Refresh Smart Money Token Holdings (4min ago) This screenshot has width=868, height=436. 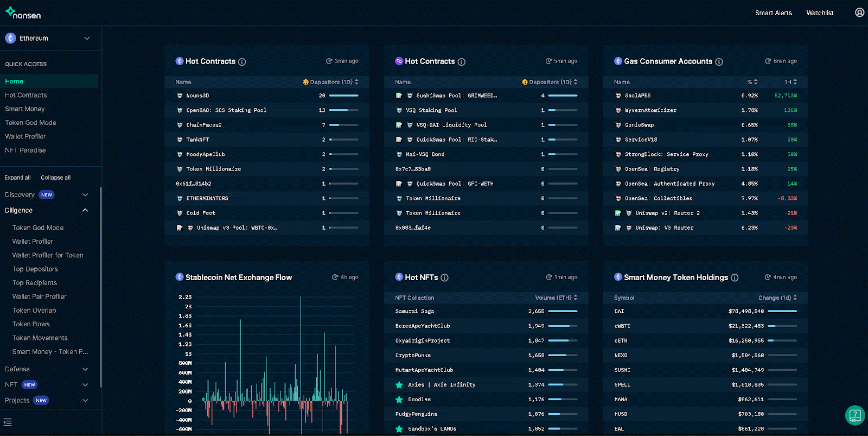pyautogui.click(x=768, y=277)
